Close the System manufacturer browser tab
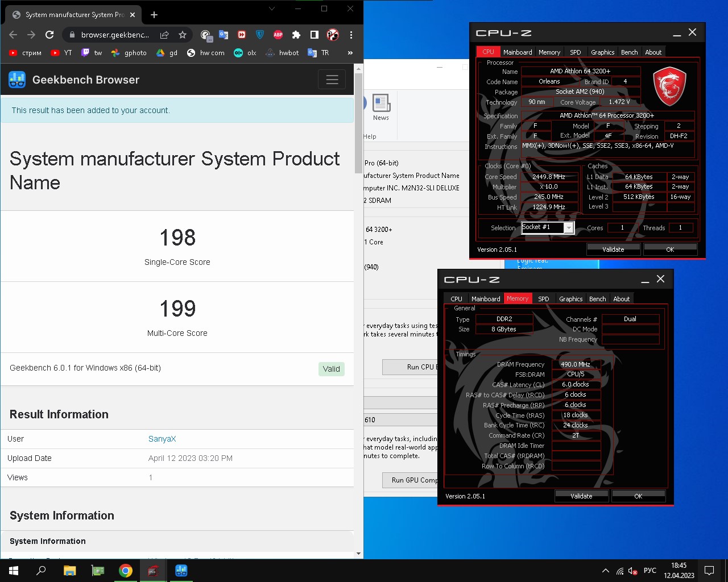The width and height of the screenshot is (728, 582). [x=133, y=15]
